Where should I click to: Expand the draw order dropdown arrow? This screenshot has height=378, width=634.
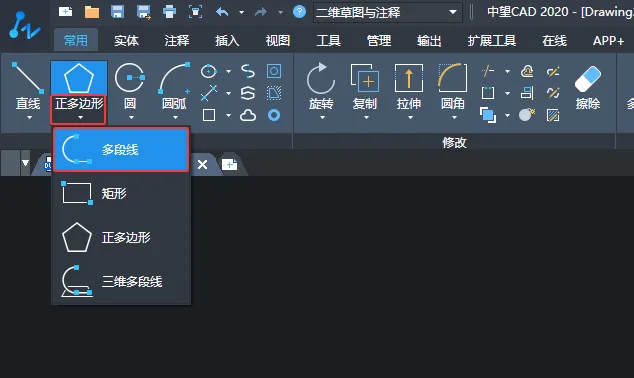pos(507,116)
